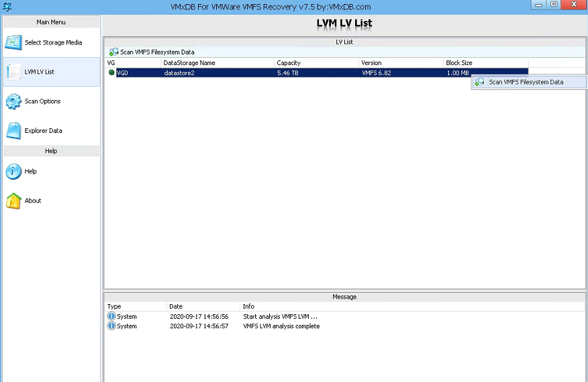This screenshot has width=588, height=382.
Task: Click Scan VMFS Filesystem Data toolbar button
Action: click(x=152, y=52)
